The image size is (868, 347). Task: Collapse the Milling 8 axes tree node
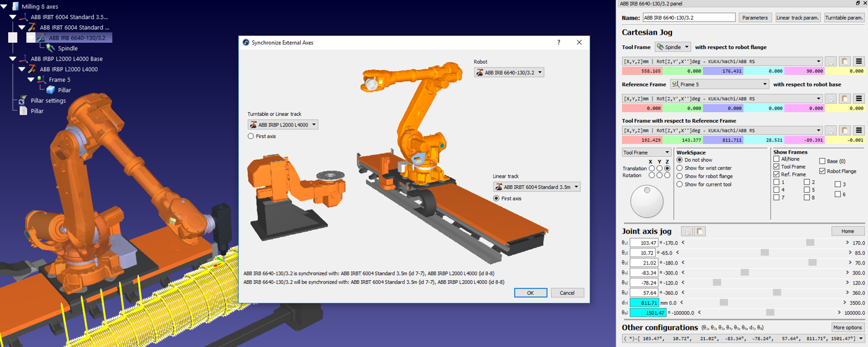5,6
